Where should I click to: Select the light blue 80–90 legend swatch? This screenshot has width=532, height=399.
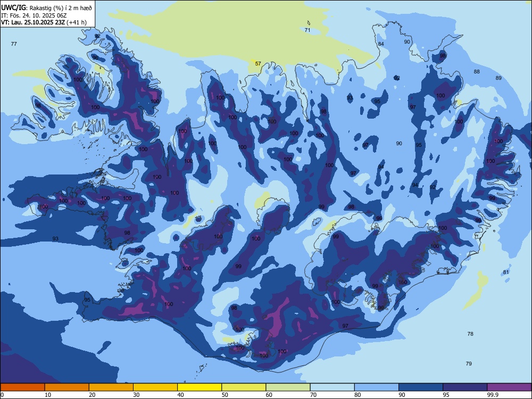point(377,387)
